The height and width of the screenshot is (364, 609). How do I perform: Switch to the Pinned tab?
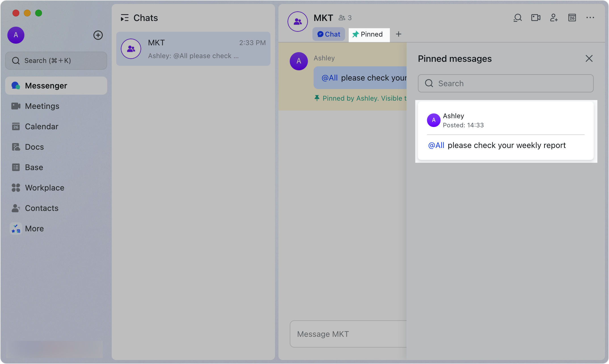[x=369, y=34]
